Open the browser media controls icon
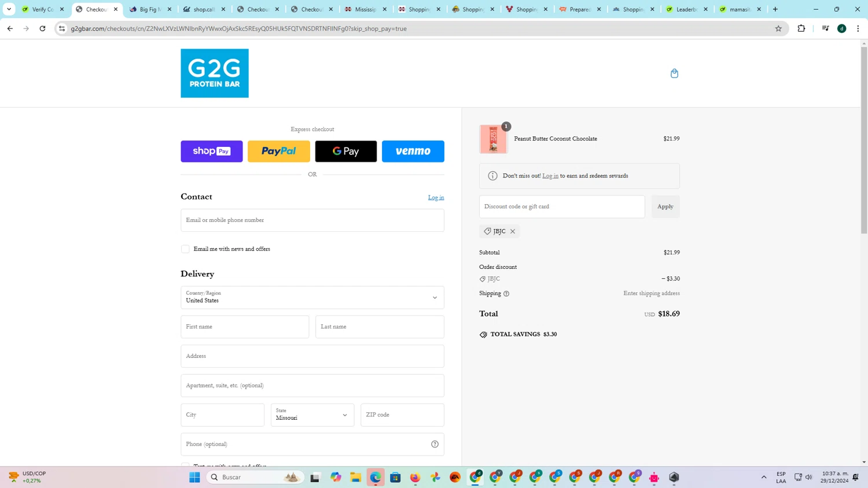The image size is (868, 488). click(x=825, y=28)
